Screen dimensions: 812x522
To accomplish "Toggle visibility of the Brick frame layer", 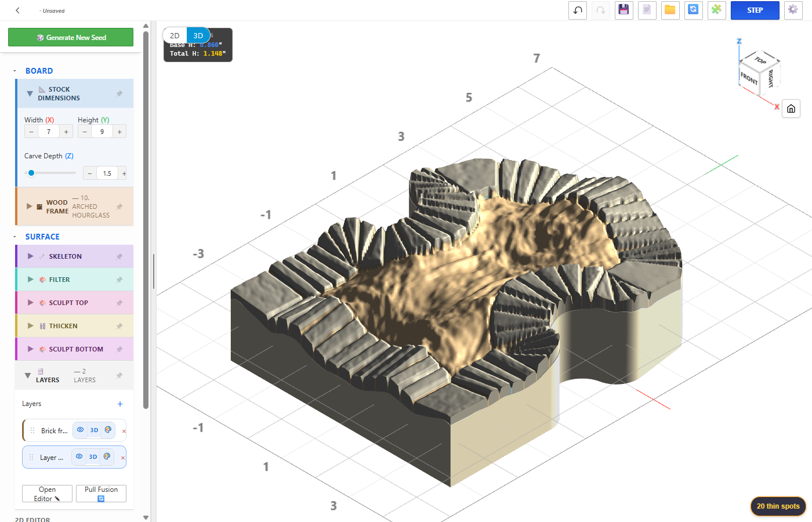I will click(x=80, y=430).
